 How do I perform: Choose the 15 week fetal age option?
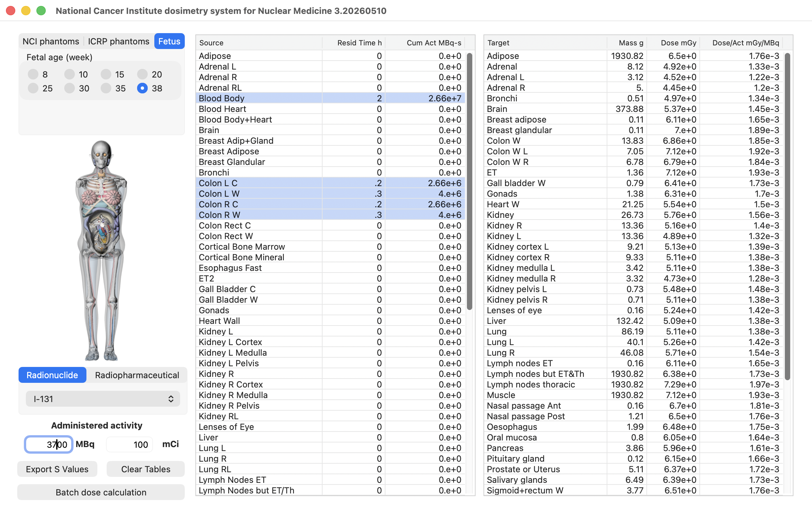[x=106, y=74]
